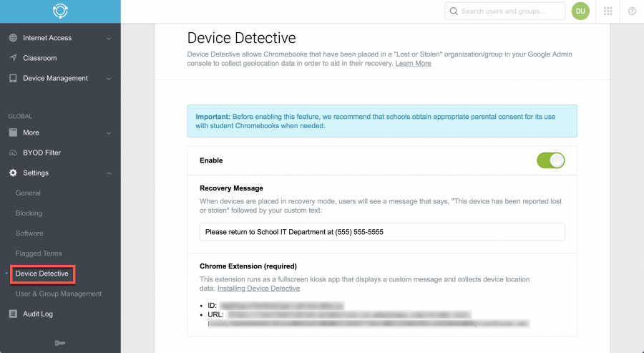Click the globe icon beside Internet Access
The image size is (644, 353).
[13, 38]
